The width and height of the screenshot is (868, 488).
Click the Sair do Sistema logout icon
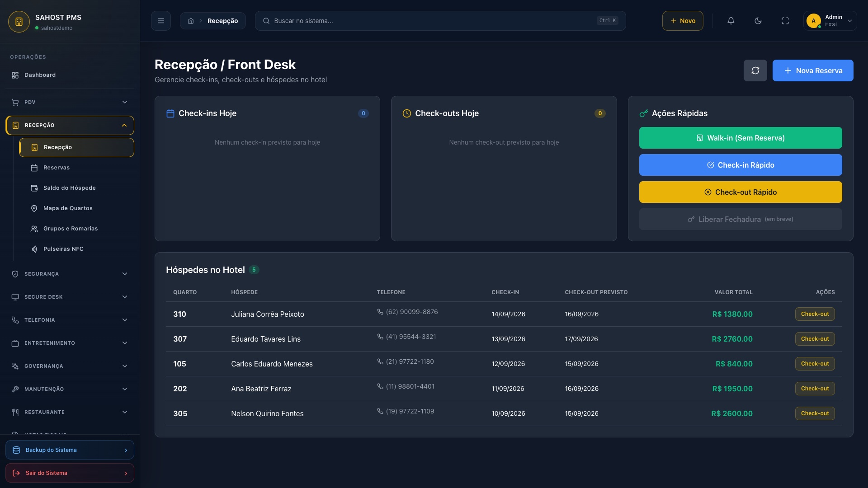(16, 473)
